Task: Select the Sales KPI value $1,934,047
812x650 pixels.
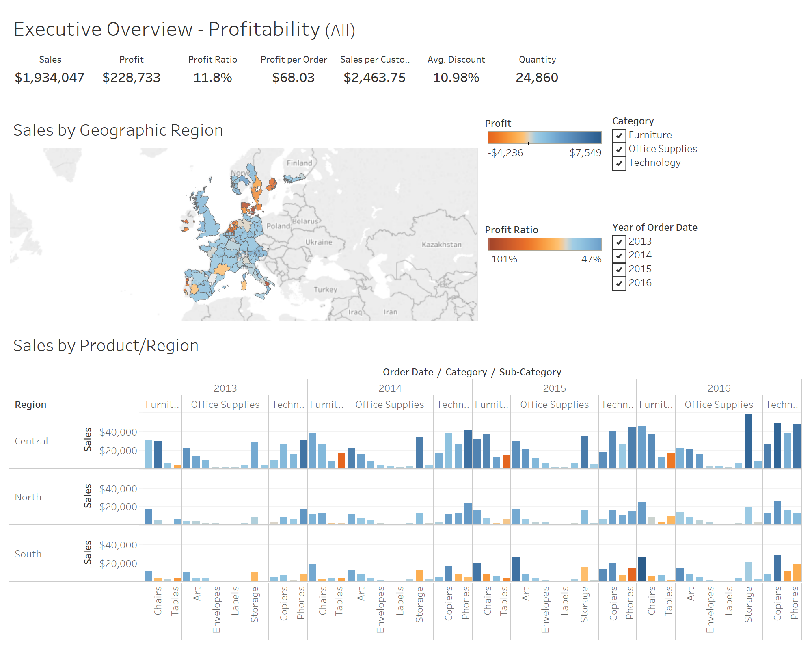Action: click(x=50, y=78)
